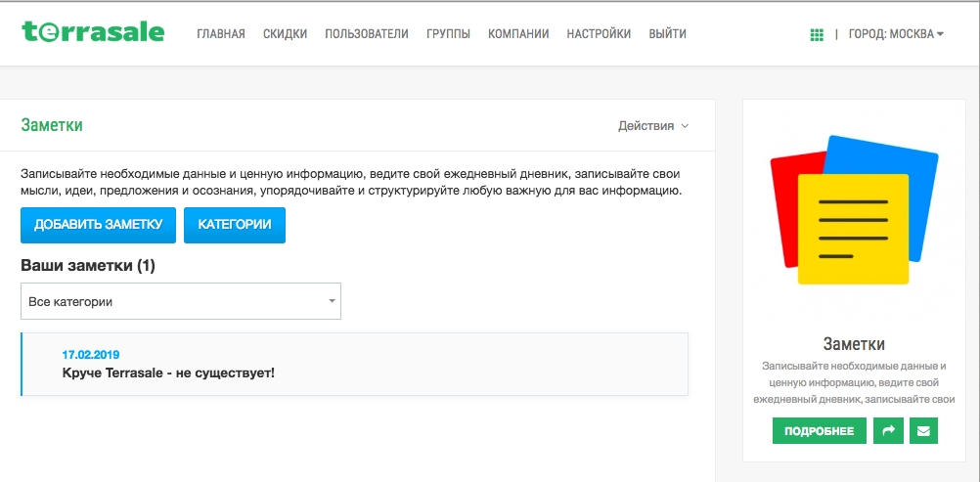Click the Заметки page heading

coord(52,126)
